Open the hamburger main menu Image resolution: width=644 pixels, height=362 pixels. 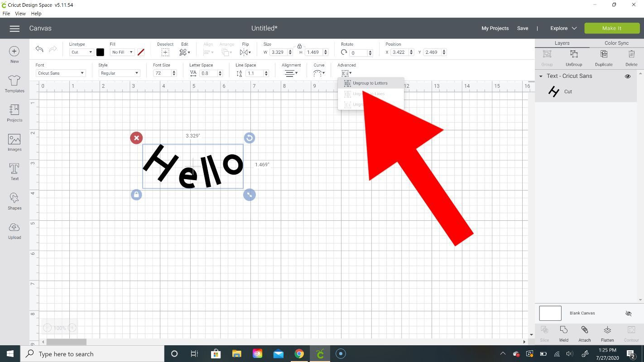pos(14,29)
